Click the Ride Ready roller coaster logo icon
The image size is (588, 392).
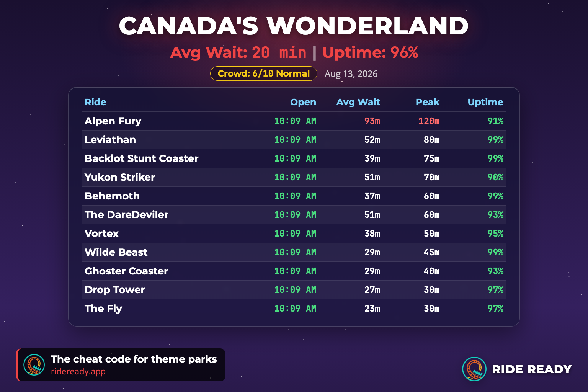coord(474,369)
